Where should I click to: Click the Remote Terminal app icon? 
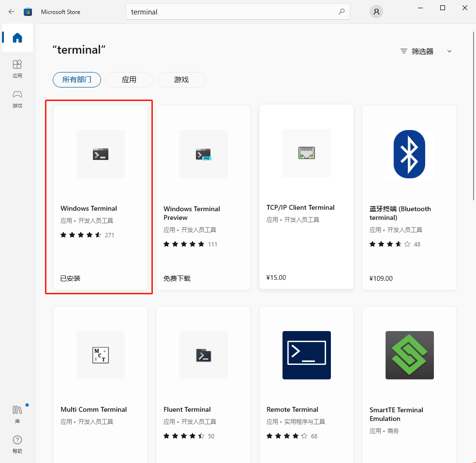click(x=307, y=355)
